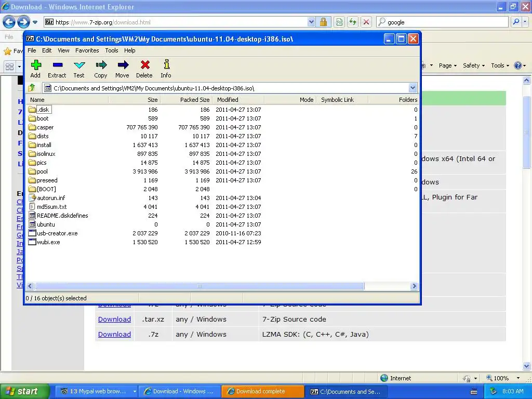Sort list by Modified column header
Image resolution: width=532 pixels, height=399 pixels.
238,100
